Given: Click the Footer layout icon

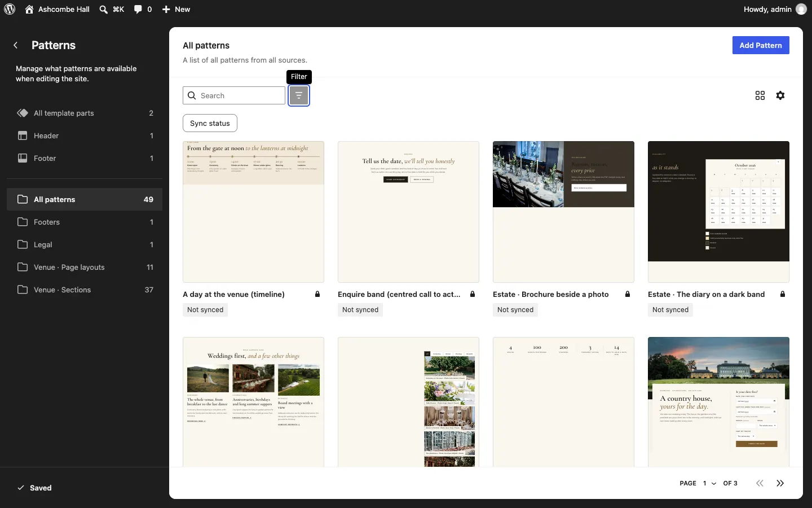Looking at the screenshot, I should point(23,158).
